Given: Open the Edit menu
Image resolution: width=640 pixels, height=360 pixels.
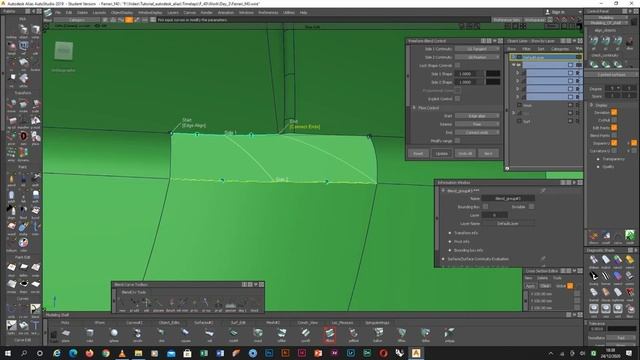Looking at the screenshot, I should coord(69,13).
